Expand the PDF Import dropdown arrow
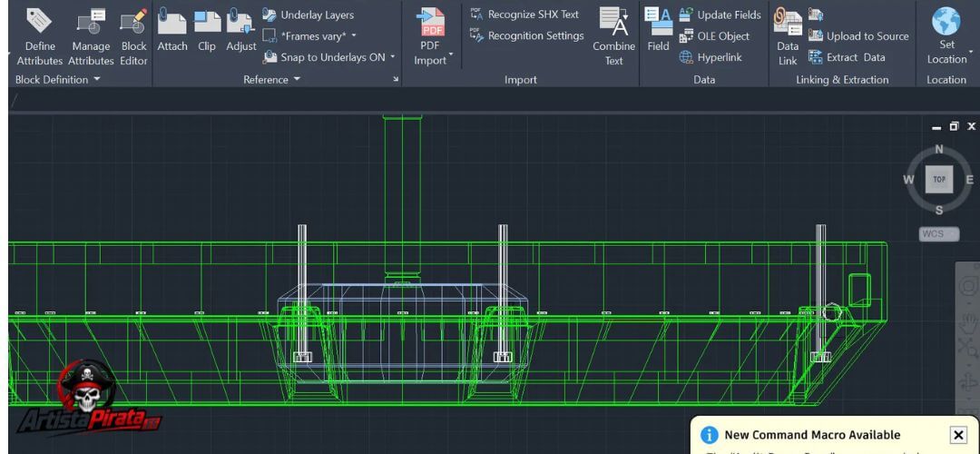 click(451, 55)
